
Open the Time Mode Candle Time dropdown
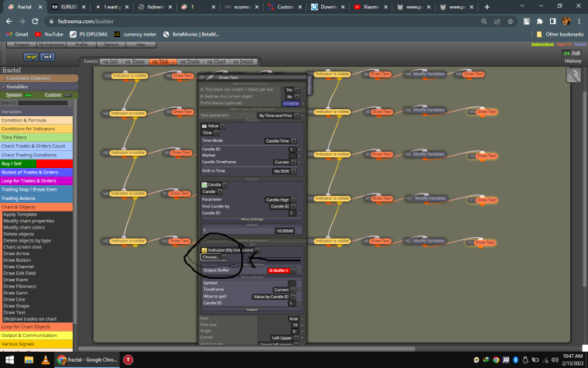(280, 141)
